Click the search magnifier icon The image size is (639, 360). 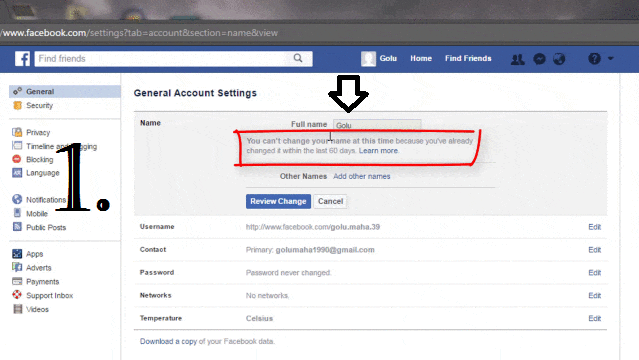click(298, 58)
